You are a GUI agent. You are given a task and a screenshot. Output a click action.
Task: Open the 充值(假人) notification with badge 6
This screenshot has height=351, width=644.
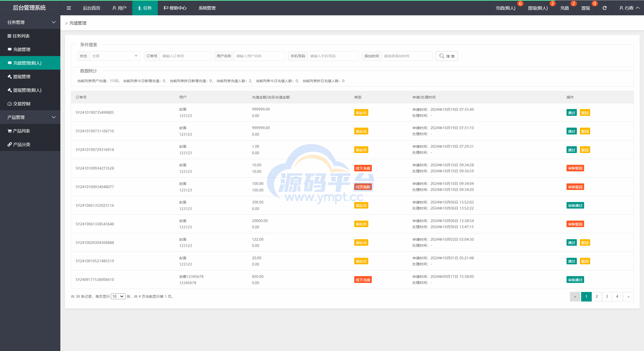[x=505, y=8]
